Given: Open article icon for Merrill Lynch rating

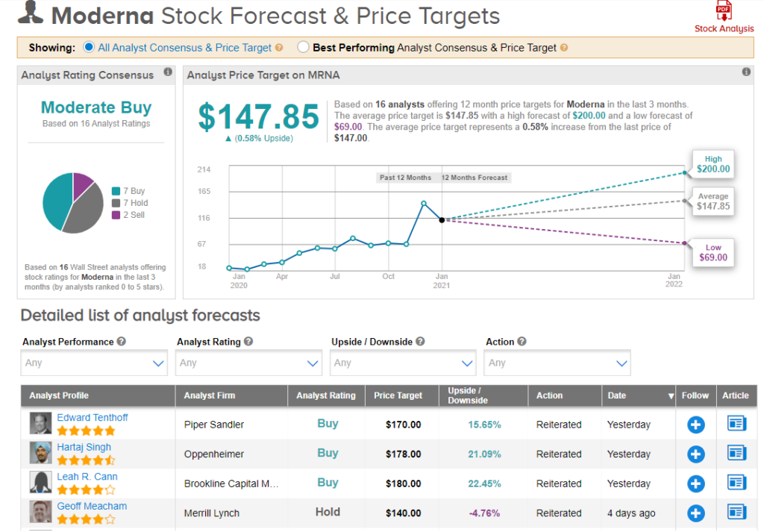Looking at the screenshot, I should (x=736, y=513).
